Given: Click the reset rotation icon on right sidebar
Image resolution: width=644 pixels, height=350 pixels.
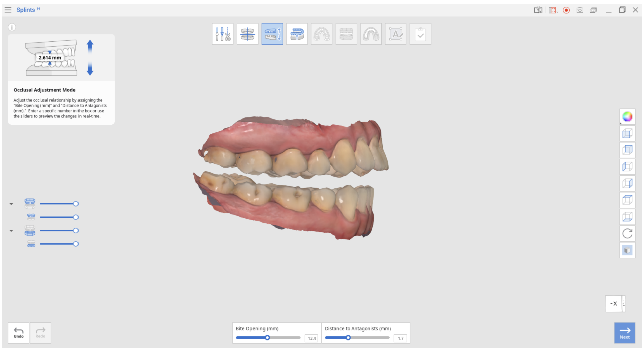Looking at the screenshot, I should pos(627,234).
